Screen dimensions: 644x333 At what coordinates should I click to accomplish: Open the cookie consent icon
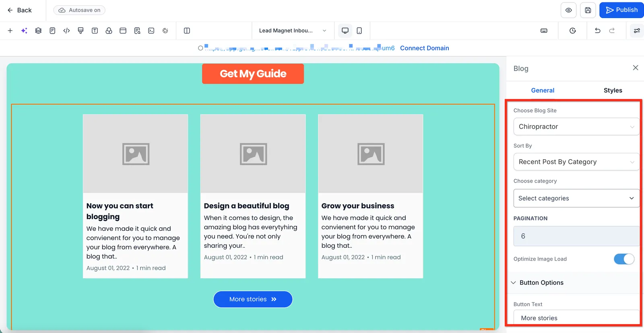165,31
